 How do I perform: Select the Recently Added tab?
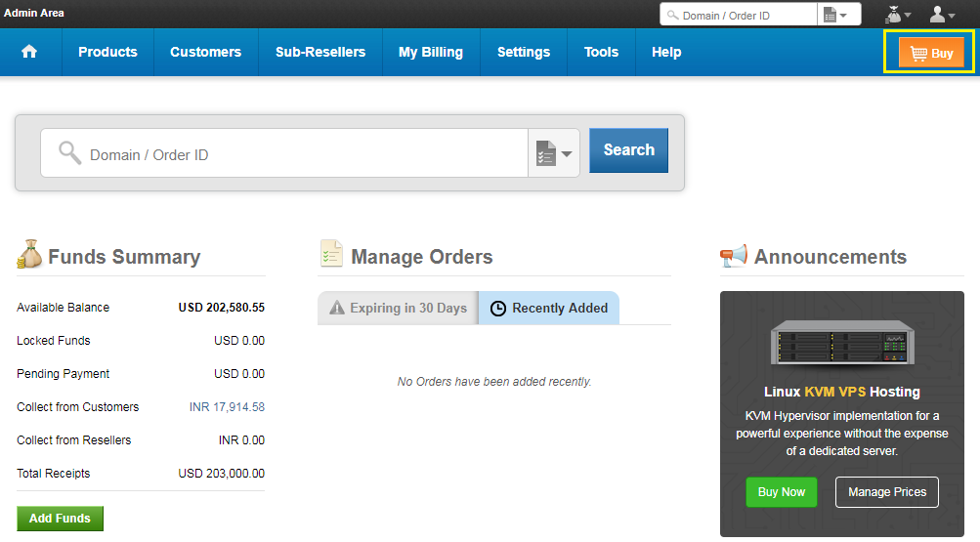(549, 308)
